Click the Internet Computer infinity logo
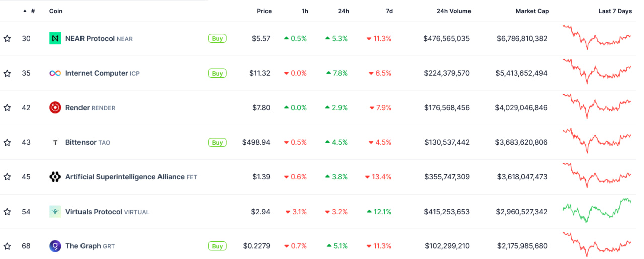Image resolution: width=644 pixels, height=259 pixels. 55,73
